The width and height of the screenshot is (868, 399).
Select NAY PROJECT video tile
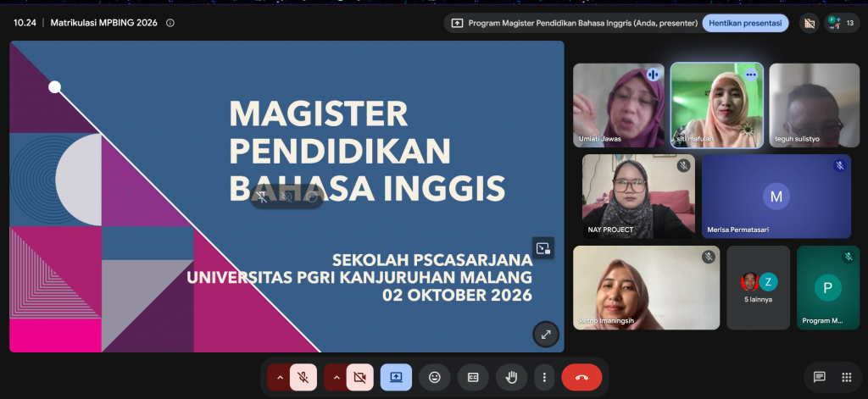(638, 197)
